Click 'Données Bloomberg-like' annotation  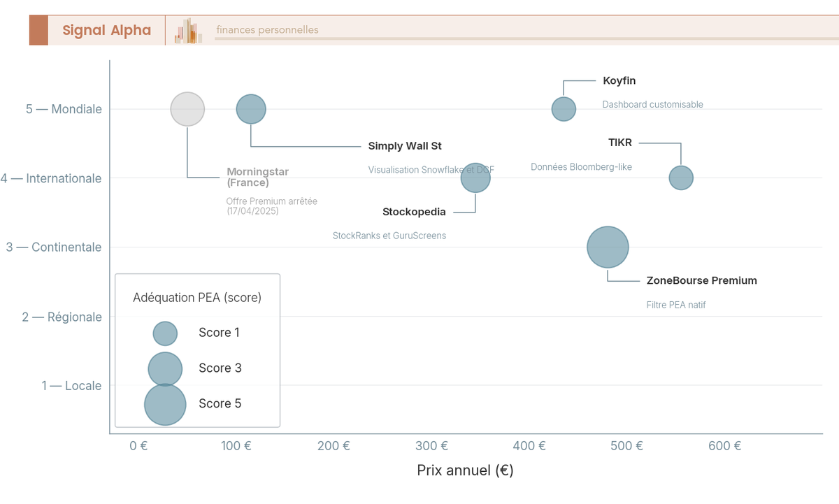coord(581,167)
